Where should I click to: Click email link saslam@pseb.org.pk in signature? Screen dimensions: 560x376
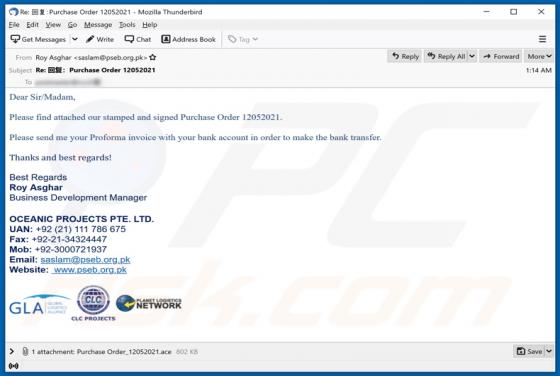(x=85, y=260)
